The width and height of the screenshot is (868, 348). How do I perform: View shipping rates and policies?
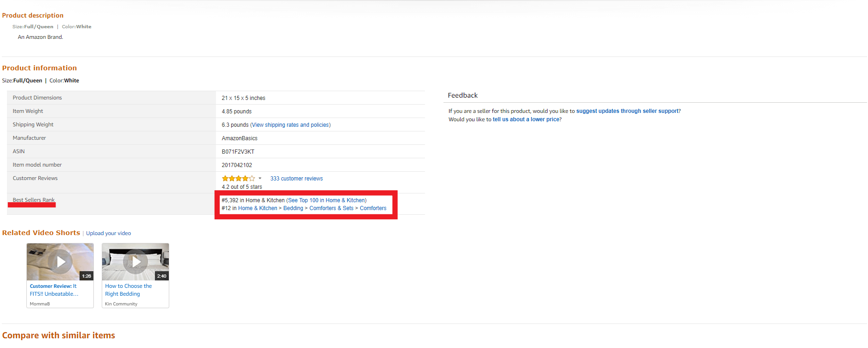(x=290, y=125)
